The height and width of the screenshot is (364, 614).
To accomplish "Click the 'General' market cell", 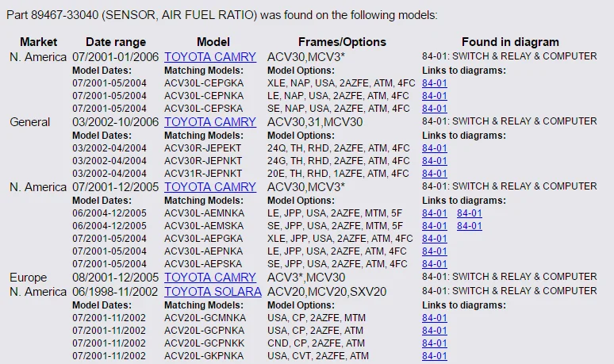I will coord(30,122).
